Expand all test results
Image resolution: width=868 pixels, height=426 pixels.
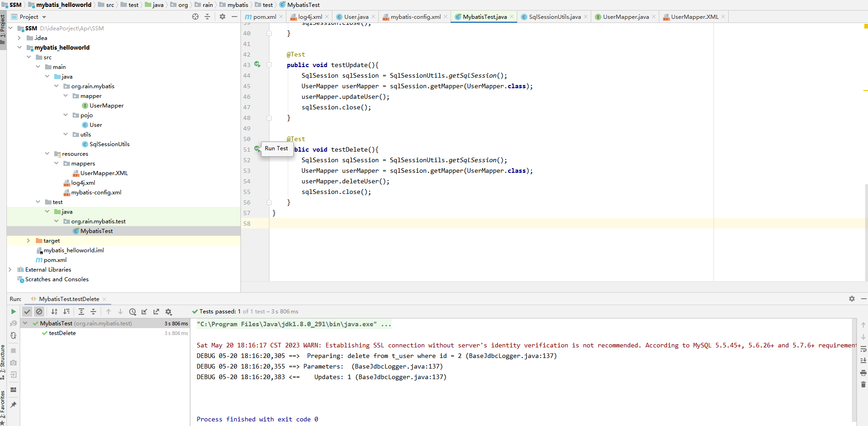click(x=81, y=312)
